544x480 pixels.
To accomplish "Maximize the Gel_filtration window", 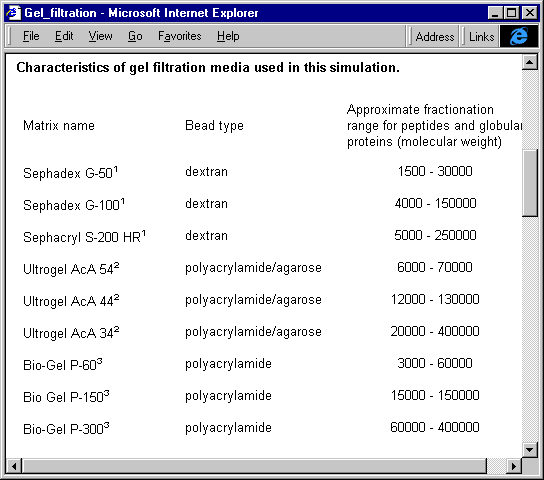I will tap(511, 13).
